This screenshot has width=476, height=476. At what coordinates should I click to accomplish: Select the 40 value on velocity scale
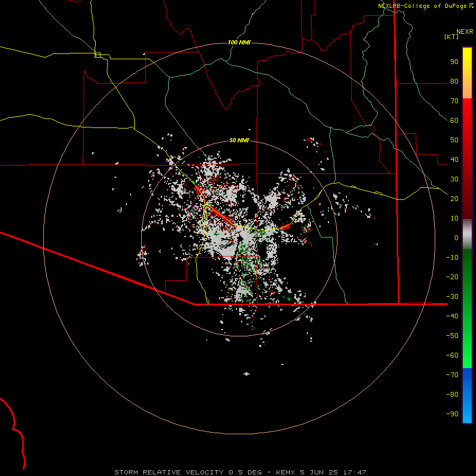[x=454, y=159]
